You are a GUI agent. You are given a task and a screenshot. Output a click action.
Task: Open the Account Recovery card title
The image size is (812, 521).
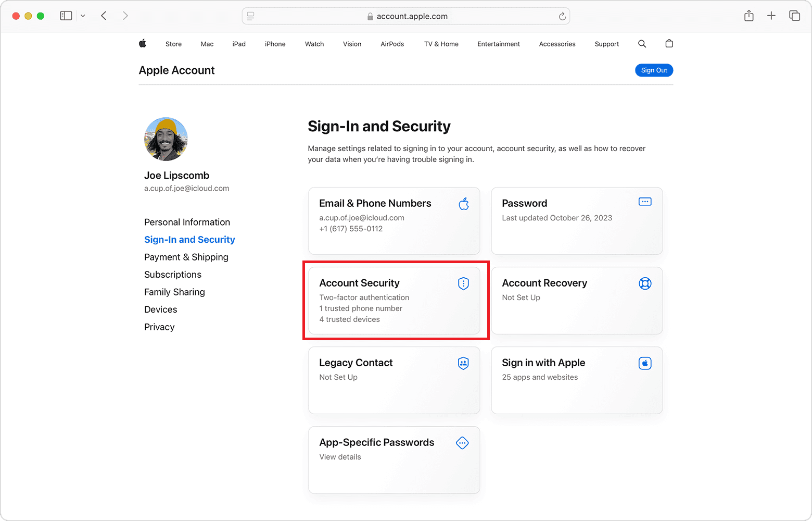coord(544,283)
